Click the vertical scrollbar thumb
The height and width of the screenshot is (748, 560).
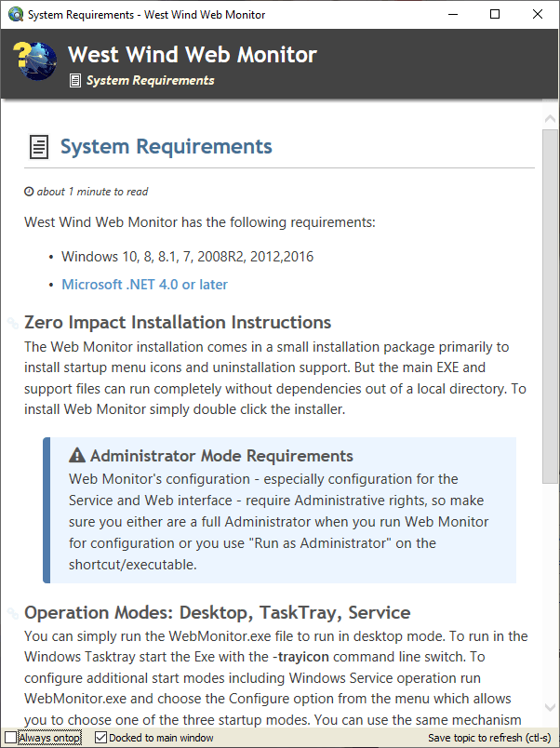click(x=550, y=306)
